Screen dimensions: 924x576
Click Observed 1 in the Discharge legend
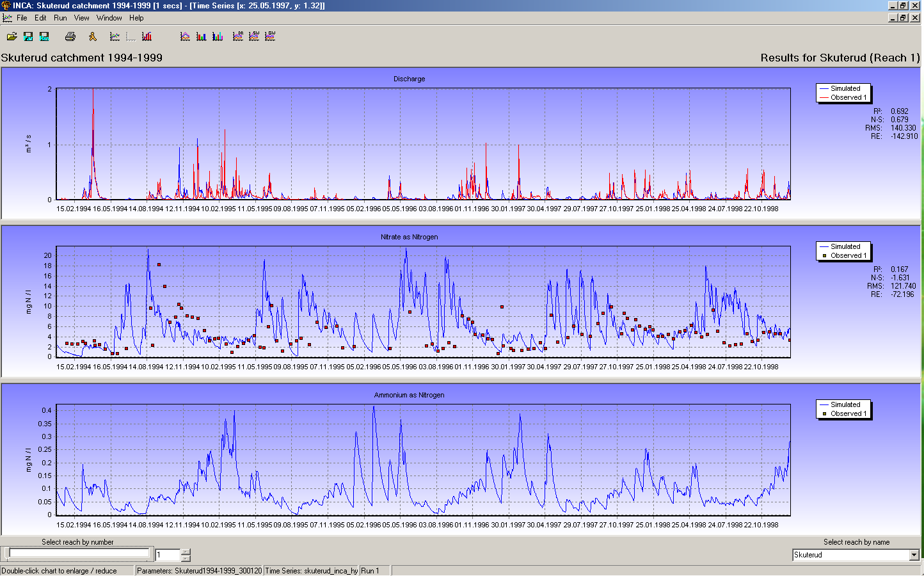848,97
